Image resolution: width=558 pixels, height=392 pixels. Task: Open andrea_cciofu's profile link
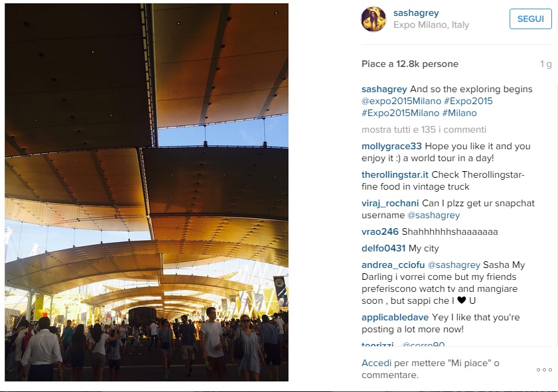pyautogui.click(x=393, y=265)
